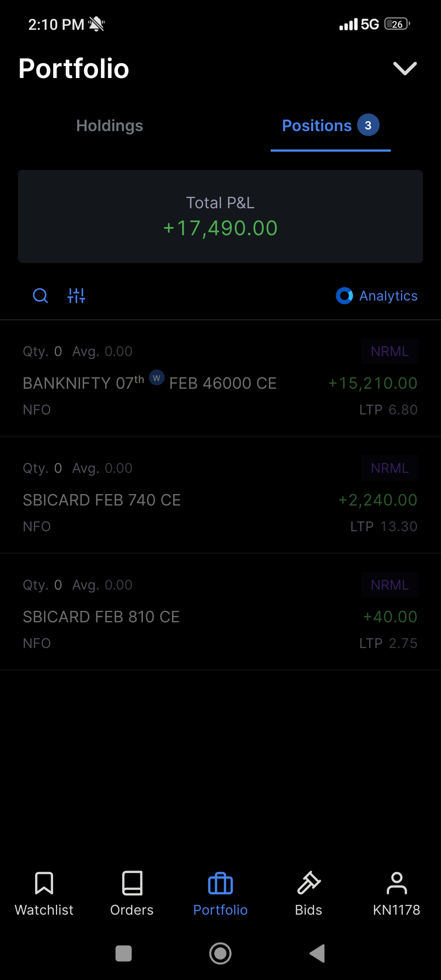
Task: Tap the Android recent apps square button
Action: (x=124, y=953)
